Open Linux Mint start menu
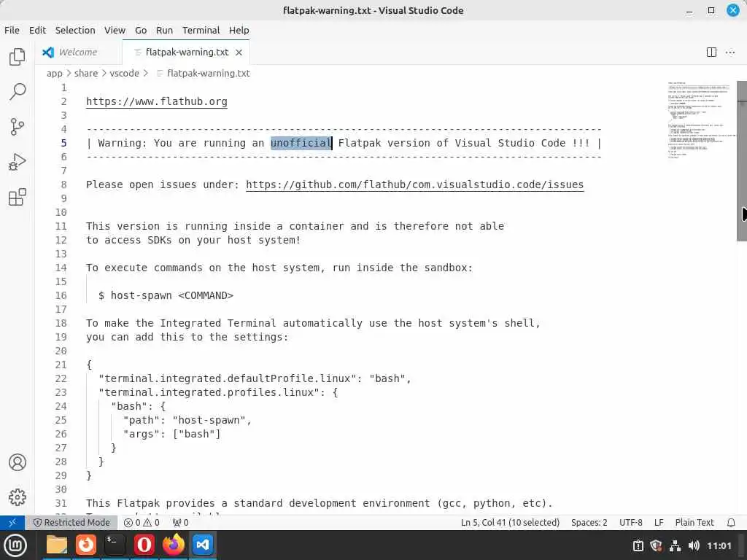 click(x=15, y=545)
